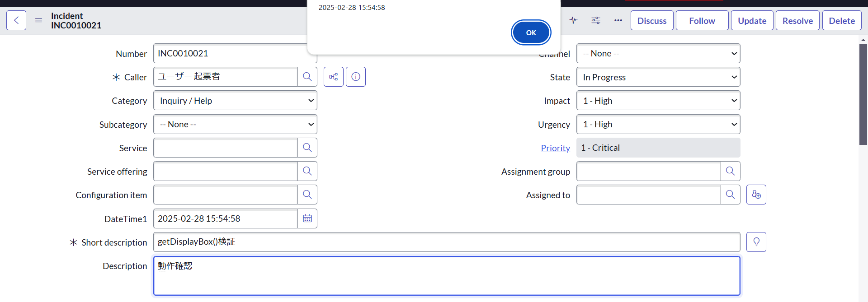
Task: Show related incidents hierarchy icon
Action: [x=334, y=77]
